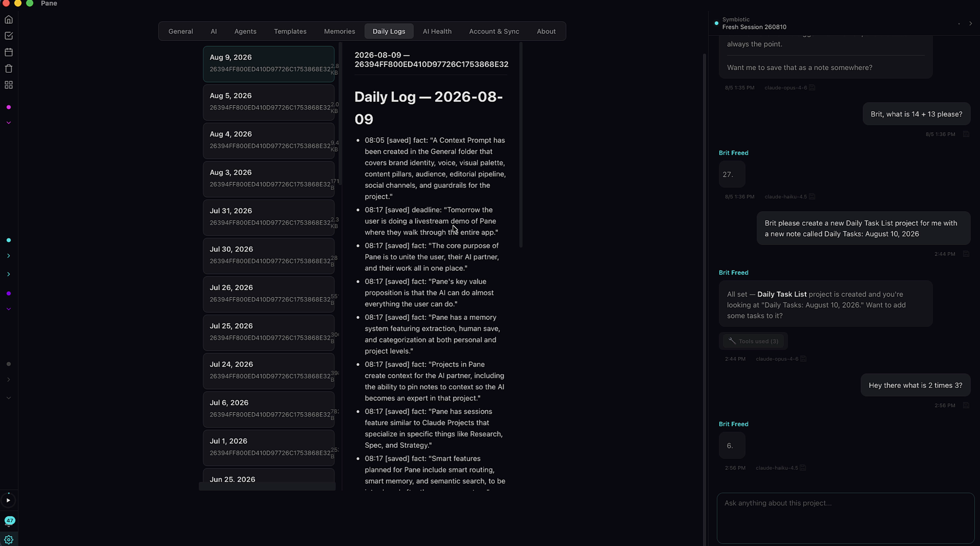The image size is (980, 546).
Task: Open the Trash icon in the sidebar
Action: point(9,68)
